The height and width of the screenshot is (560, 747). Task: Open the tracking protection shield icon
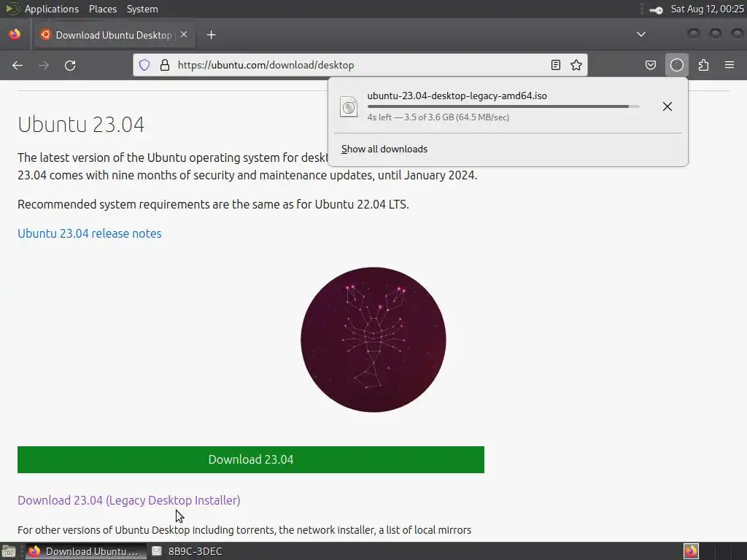(x=144, y=65)
